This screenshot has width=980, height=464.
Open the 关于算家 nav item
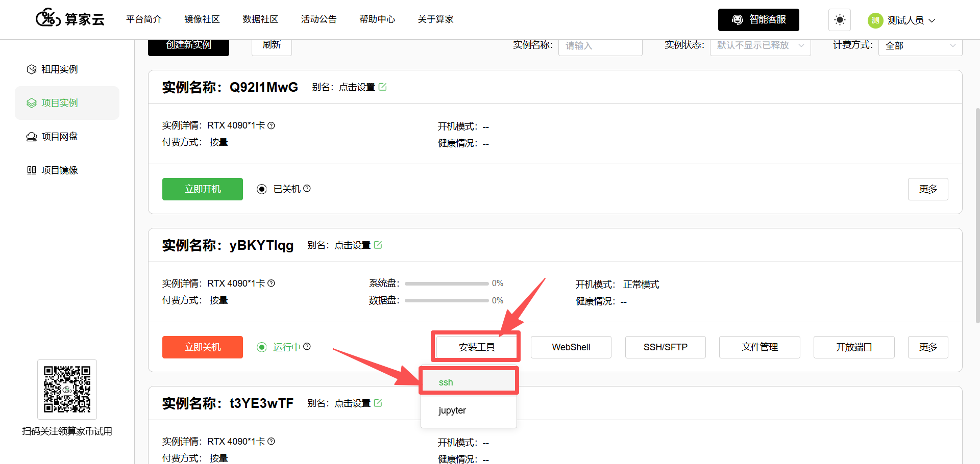pyautogui.click(x=435, y=19)
